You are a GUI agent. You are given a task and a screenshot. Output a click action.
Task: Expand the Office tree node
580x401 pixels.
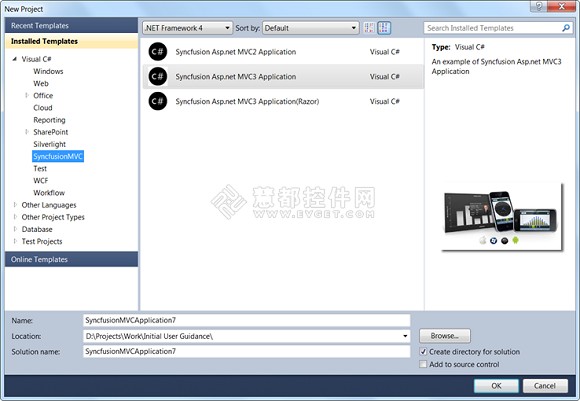coord(27,95)
